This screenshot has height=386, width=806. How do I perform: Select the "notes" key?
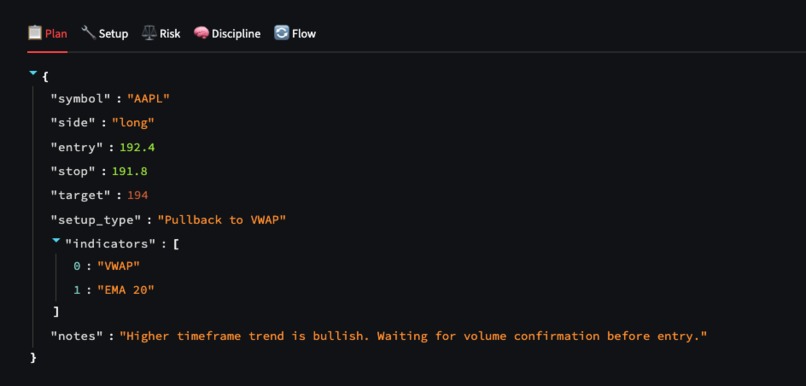click(77, 336)
